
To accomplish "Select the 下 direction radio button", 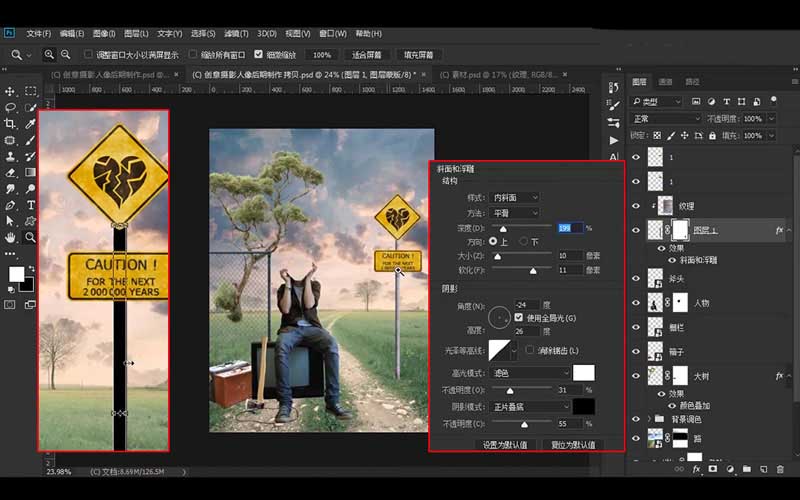I will (x=523, y=241).
